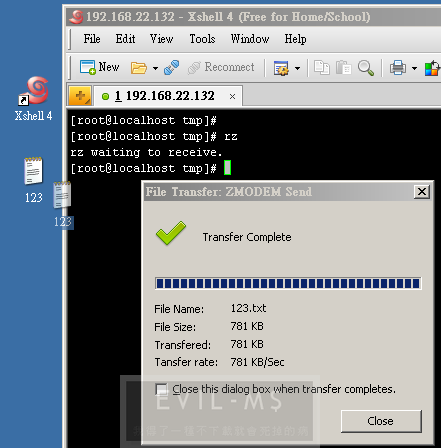Click the Connect plug icon

coord(172,68)
